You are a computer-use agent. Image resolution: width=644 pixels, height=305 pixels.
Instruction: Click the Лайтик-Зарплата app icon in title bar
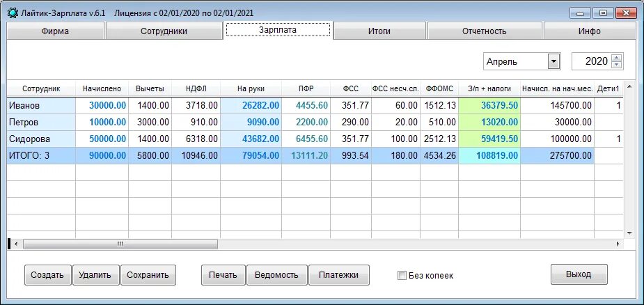(x=13, y=13)
